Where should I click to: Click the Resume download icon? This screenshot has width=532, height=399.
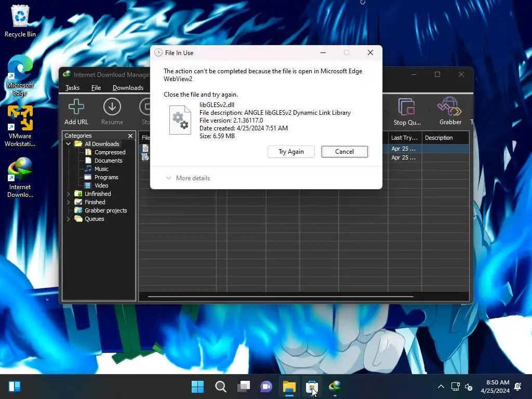click(112, 112)
